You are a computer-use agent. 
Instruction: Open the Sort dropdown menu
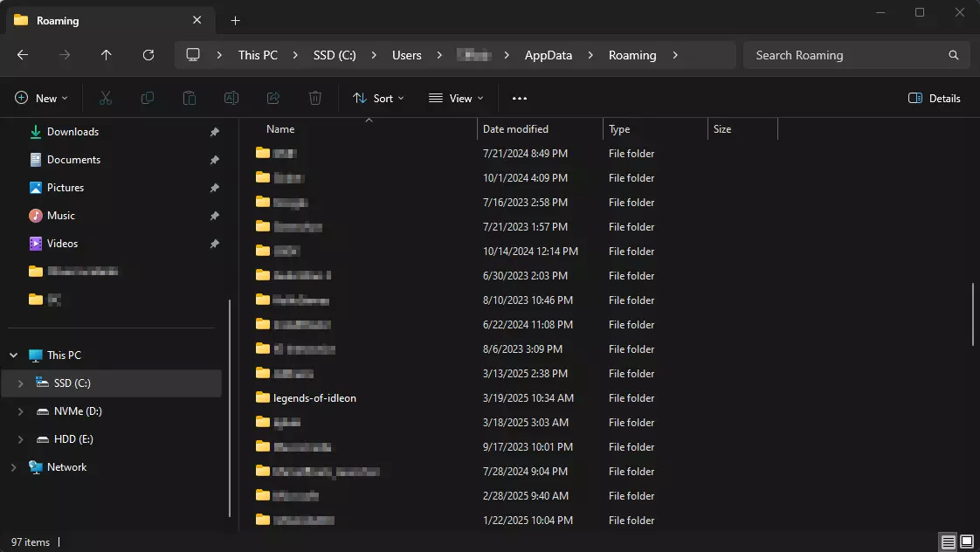coord(378,99)
